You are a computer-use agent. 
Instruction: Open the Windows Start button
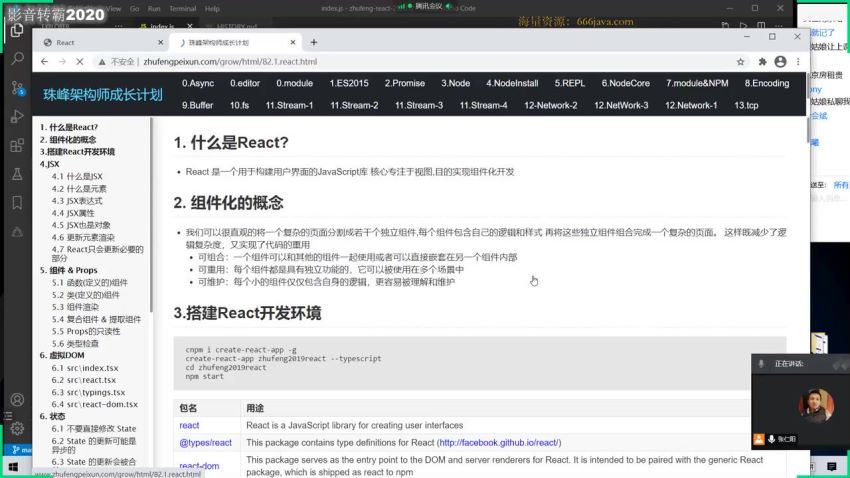(14, 467)
